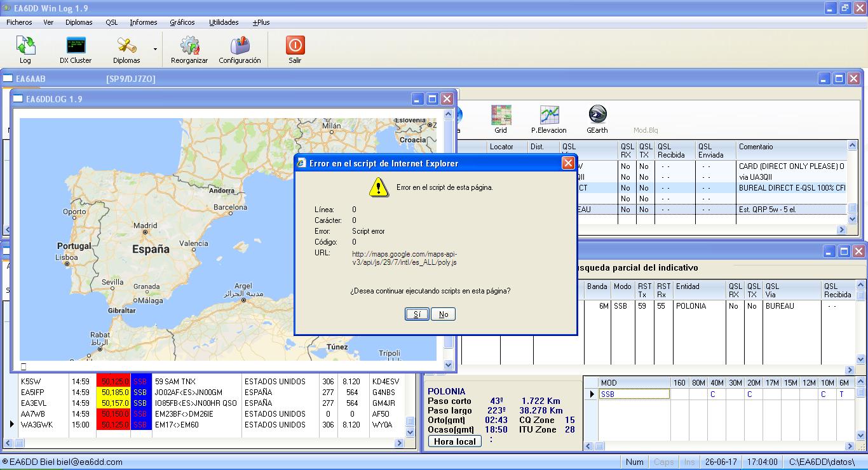Screen dimensions: 868x470
Task: Open the Ficheros menu
Action: 19,22
